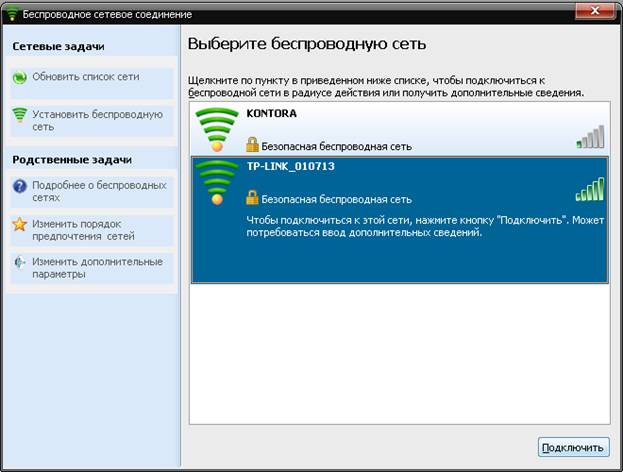
Task: Open 'Обновить список сети' link
Action: tap(86, 77)
